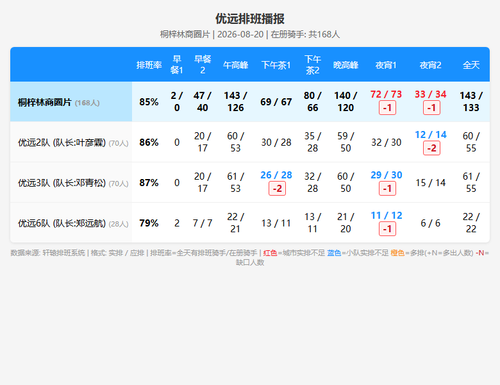This screenshot has height=385, width=500.
Task: Click the 60 / 53 午高峰 cell
Action: tap(235, 142)
